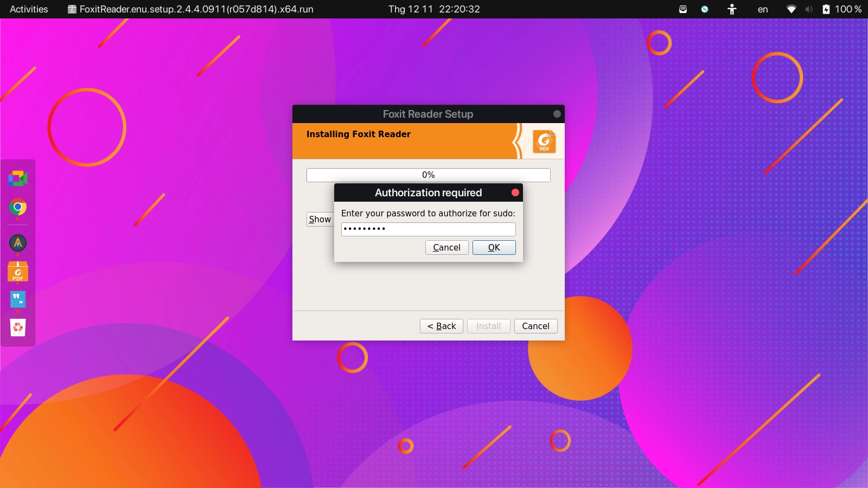Click the volume speaker icon in top bar
The image size is (868, 488).
click(x=809, y=9)
